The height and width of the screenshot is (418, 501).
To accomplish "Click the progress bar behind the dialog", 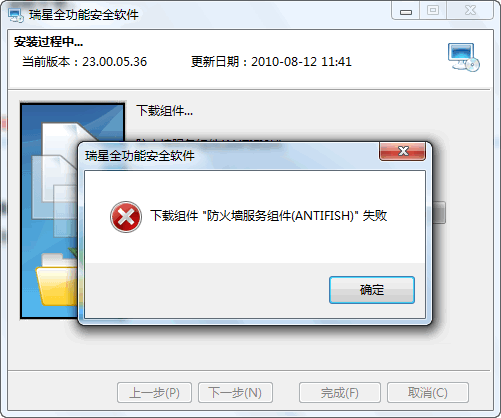I will coord(439,212).
